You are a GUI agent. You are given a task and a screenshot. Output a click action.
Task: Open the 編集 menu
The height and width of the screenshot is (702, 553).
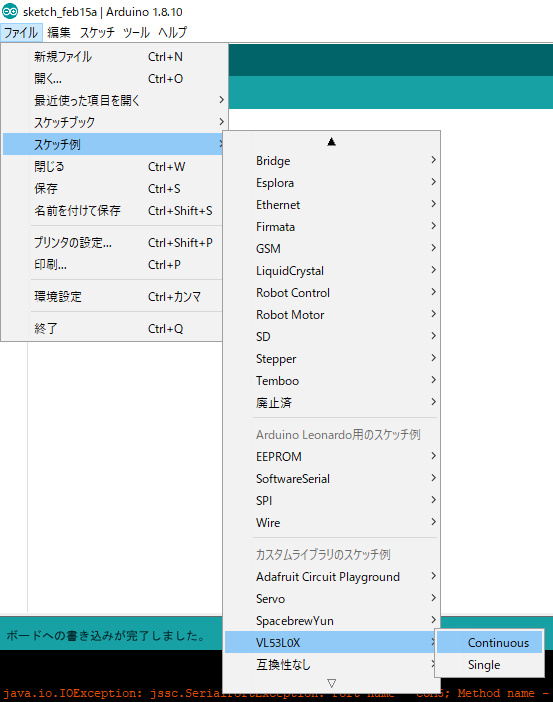[x=59, y=33]
